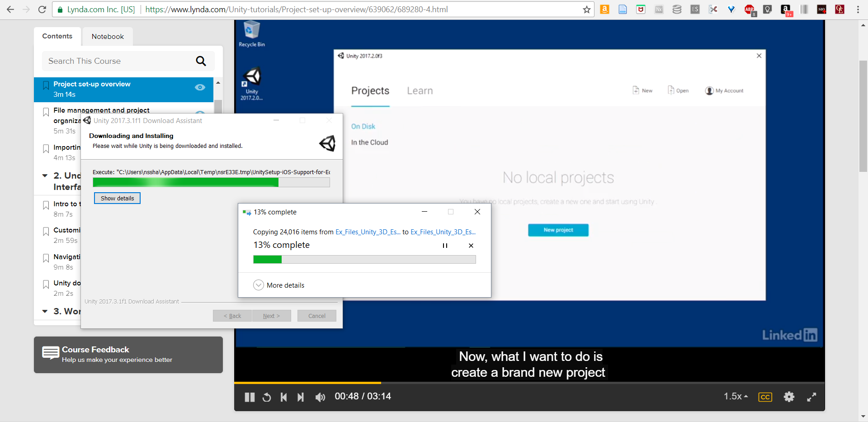Click the source Ex_Files_Unity_3D_Es link
The image size is (868, 422).
point(368,232)
